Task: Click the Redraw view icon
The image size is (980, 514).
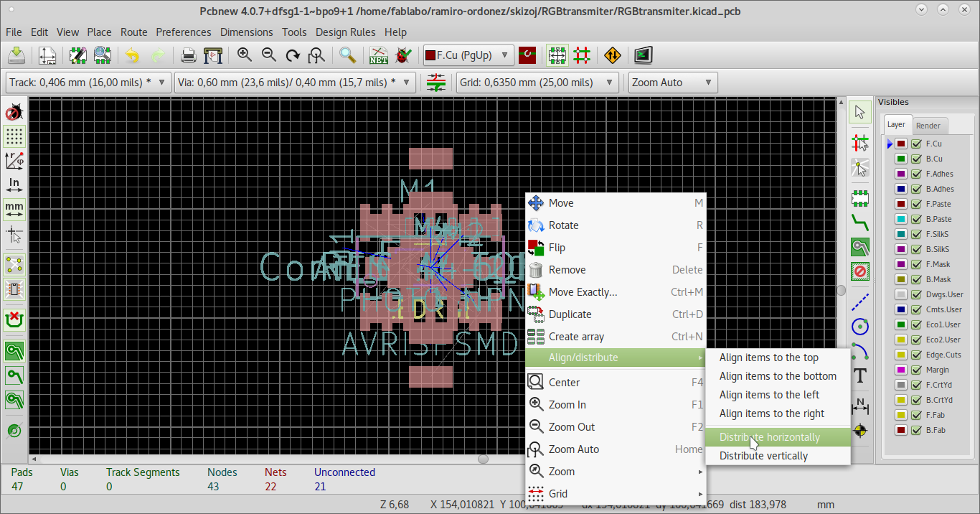Action: [293, 55]
